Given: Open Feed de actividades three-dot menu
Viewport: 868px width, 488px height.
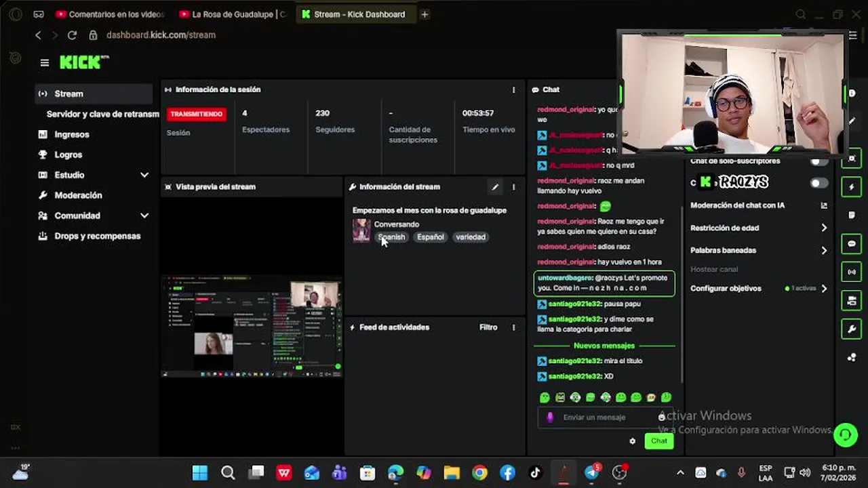Looking at the screenshot, I should click(x=513, y=327).
